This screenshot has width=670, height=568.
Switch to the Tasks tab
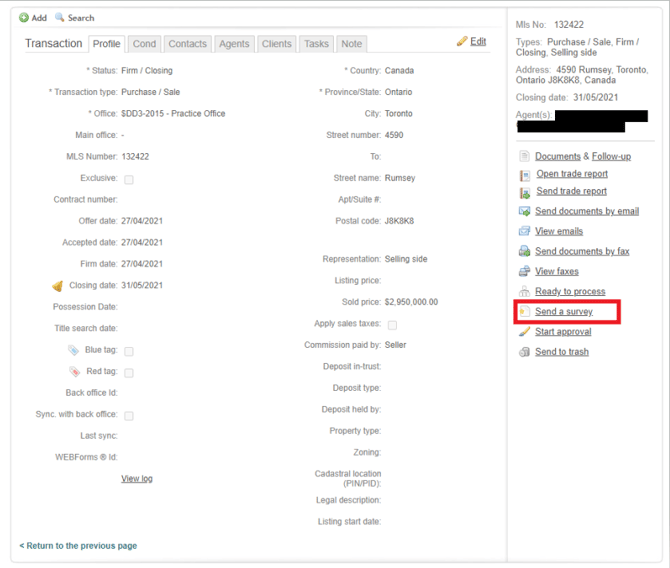(316, 44)
